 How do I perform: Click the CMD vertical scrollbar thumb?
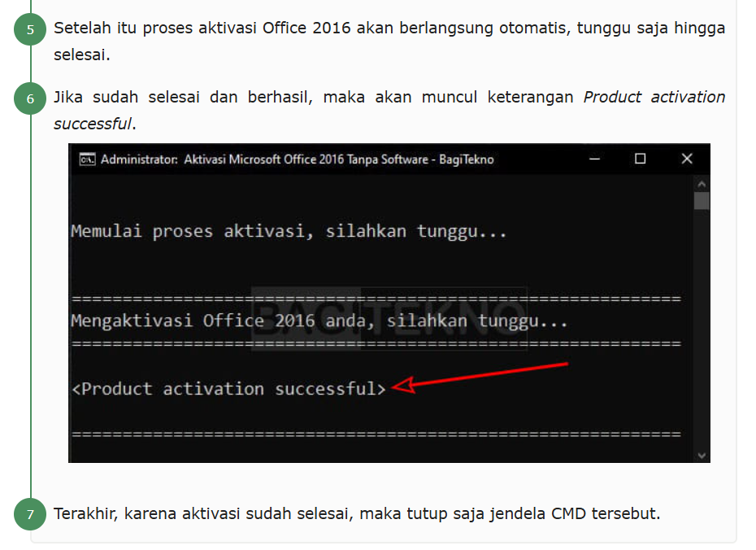[x=702, y=201]
